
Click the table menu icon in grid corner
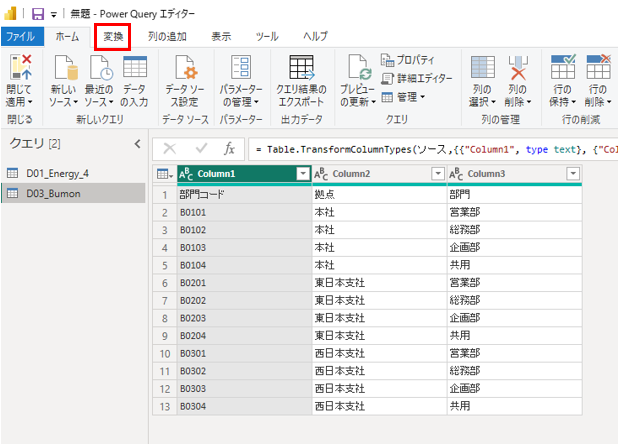click(x=165, y=174)
